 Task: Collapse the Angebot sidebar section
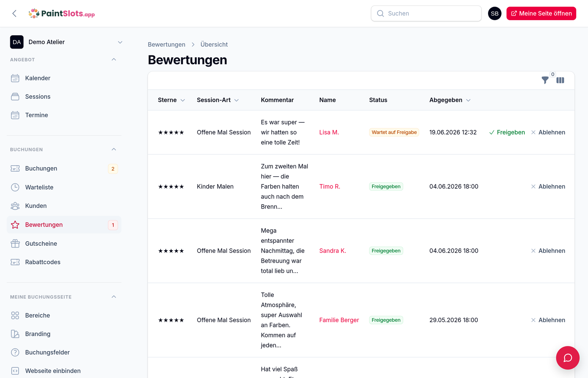coord(114,60)
